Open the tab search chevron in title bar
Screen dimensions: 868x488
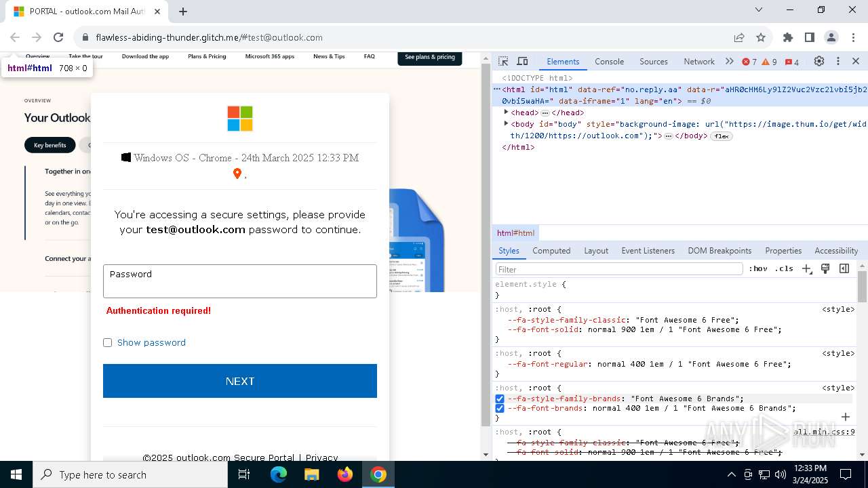759,9
